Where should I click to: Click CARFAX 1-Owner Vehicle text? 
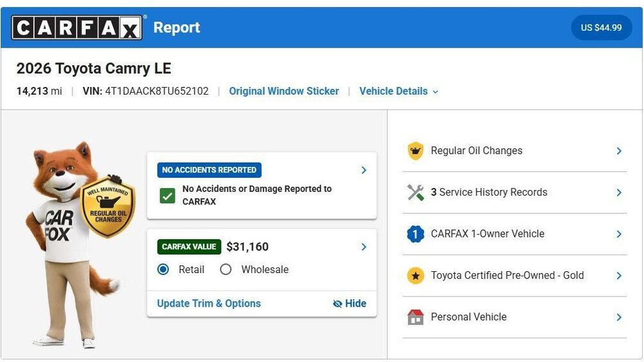coord(488,234)
